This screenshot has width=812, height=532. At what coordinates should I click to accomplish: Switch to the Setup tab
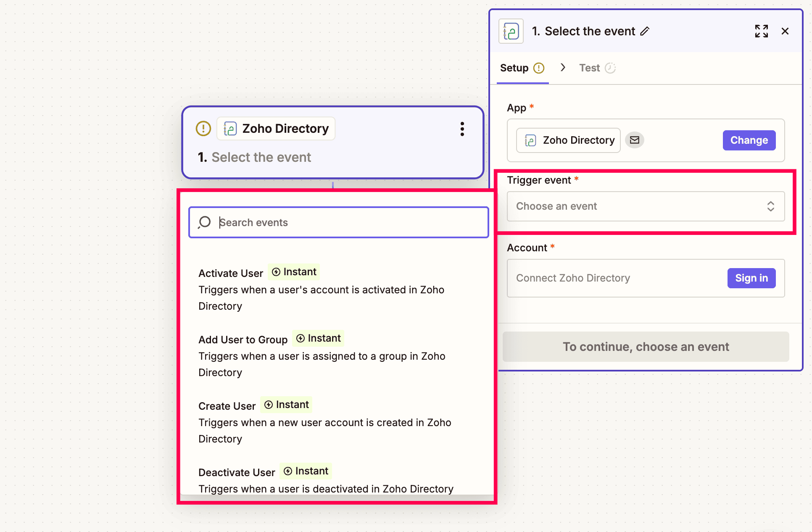[514, 68]
